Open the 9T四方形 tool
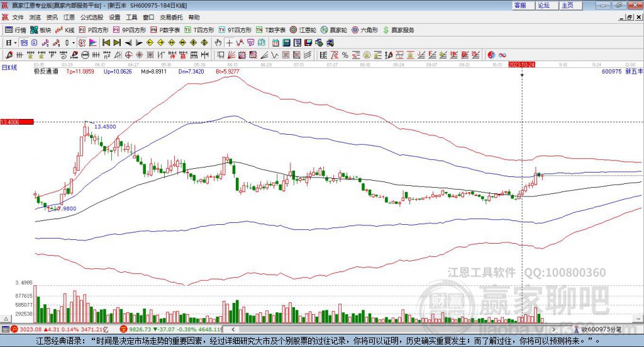Viewport: 644px width, 347px height. pos(235,30)
